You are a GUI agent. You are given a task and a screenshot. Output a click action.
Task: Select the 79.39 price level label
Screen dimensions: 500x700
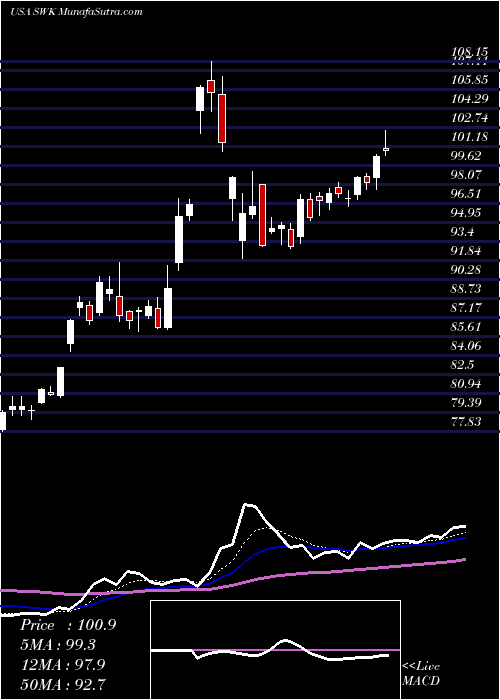pyautogui.click(x=466, y=402)
